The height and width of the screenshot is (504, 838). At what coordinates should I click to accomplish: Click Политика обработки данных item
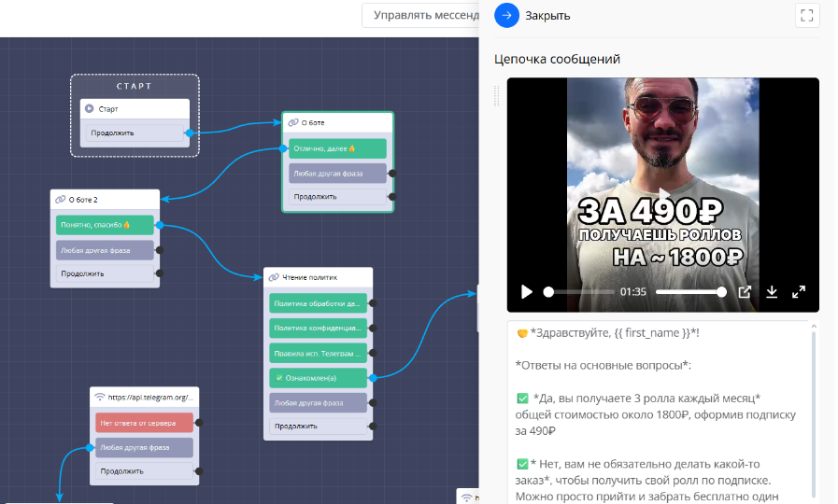pyautogui.click(x=315, y=303)
